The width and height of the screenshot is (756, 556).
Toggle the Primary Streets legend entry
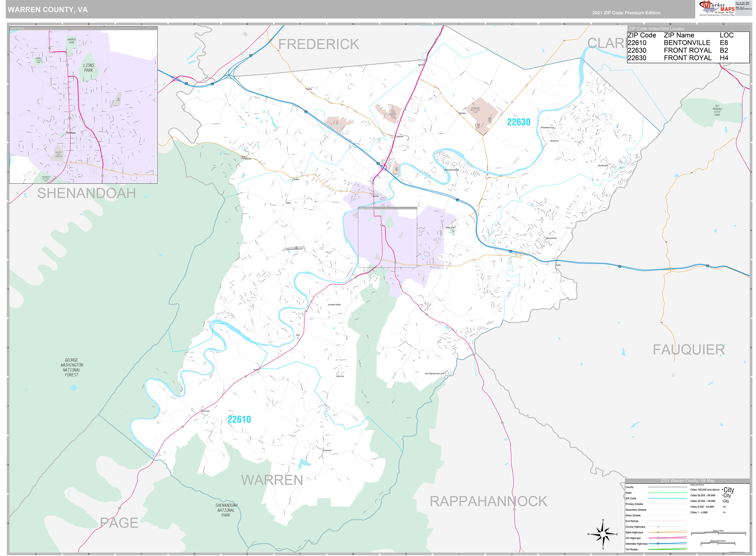634,504
